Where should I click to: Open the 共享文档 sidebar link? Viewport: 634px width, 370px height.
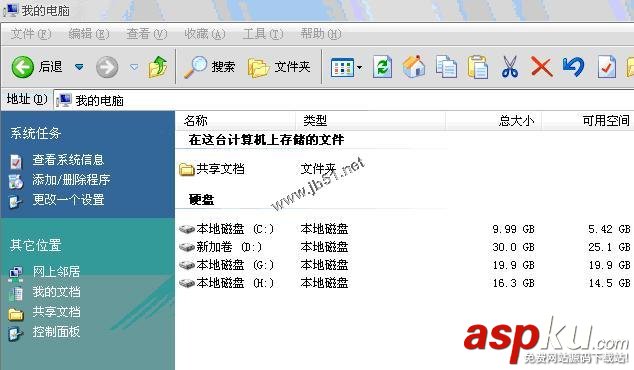(x=56, y=312)
